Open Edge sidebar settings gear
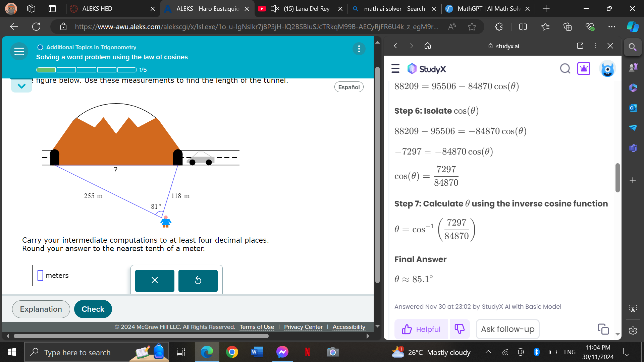This screenshot has height=362, width=644. (x=633, y=331)
